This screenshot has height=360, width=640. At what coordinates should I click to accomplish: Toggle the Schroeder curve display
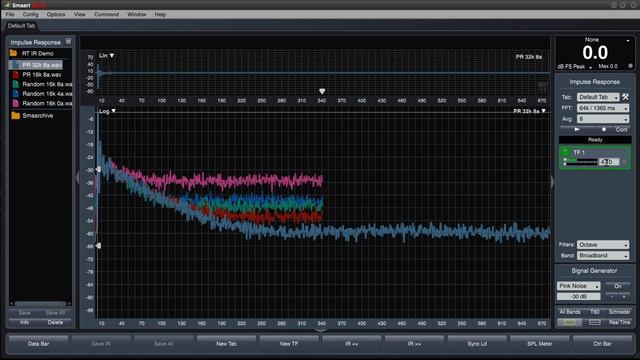click(619, 312)
